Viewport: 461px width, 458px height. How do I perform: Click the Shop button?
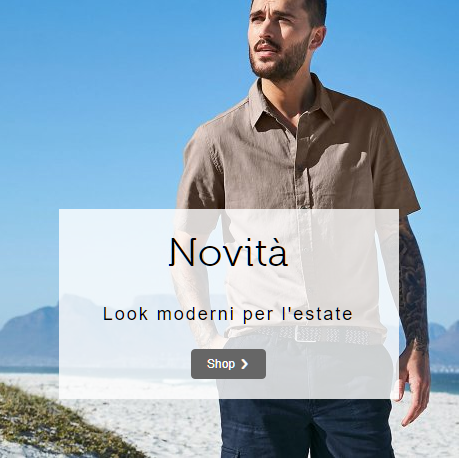[x=228, y=364]
